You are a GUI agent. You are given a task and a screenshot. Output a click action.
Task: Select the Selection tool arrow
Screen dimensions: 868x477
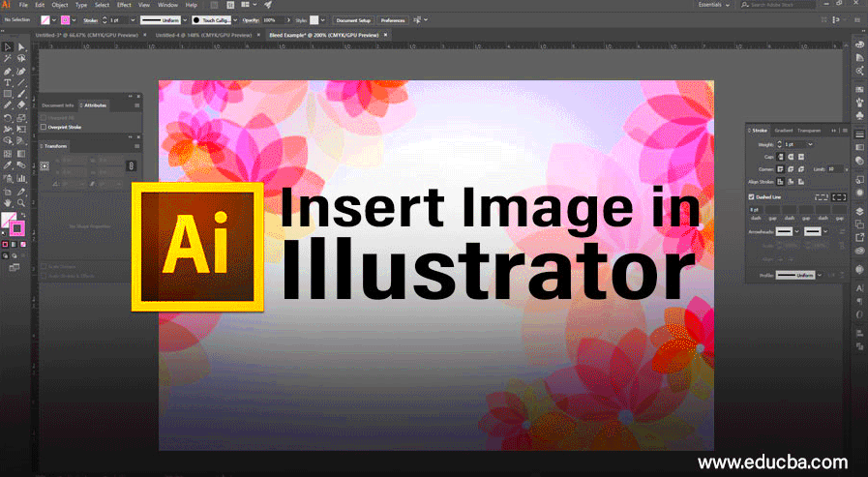(x=7, y=47)
